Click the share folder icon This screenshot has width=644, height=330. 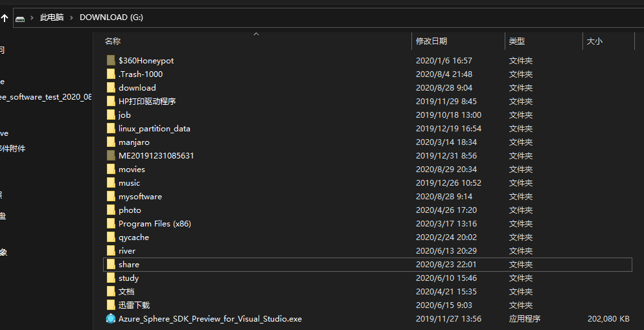[x=111, y=265]
